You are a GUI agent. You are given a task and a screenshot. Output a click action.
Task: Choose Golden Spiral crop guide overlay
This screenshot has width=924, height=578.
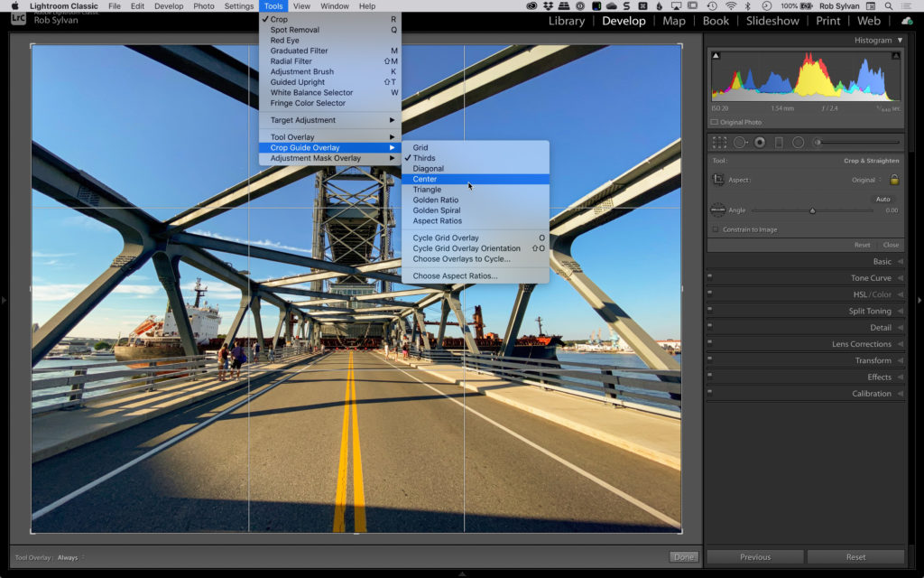(475, 210)
